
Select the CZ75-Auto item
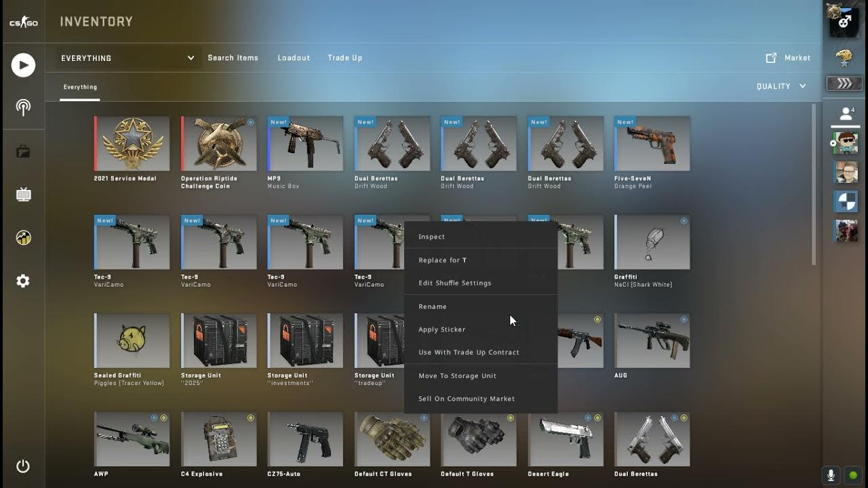coord(306,439)
